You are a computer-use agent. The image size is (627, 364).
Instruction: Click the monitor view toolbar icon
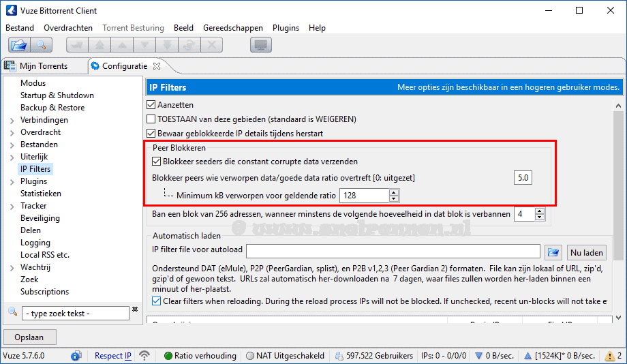point(261,45)
